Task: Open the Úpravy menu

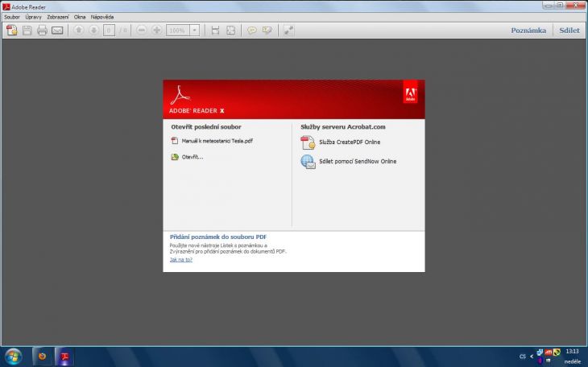Action: pyautogui.click(x=33, y=17)
